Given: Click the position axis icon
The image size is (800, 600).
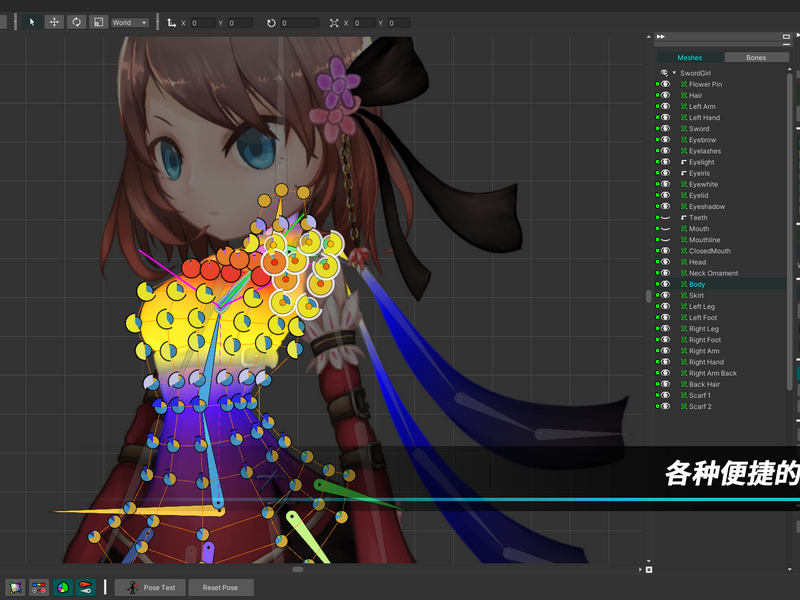Looking at the screenshot, I should click(171, 23).
